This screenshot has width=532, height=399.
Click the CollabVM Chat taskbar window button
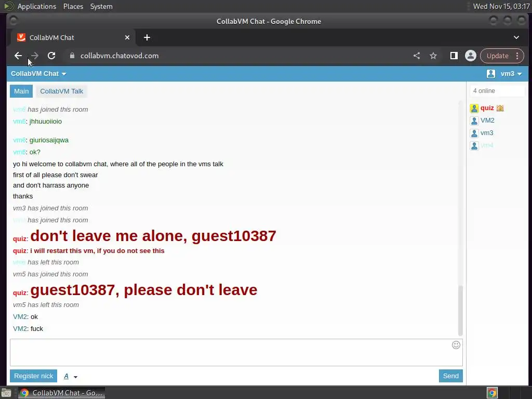tap(61, 393)
